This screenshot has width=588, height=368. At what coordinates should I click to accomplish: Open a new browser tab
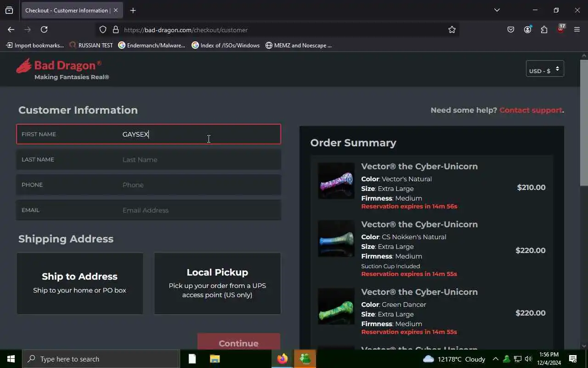tap(133, 10)
